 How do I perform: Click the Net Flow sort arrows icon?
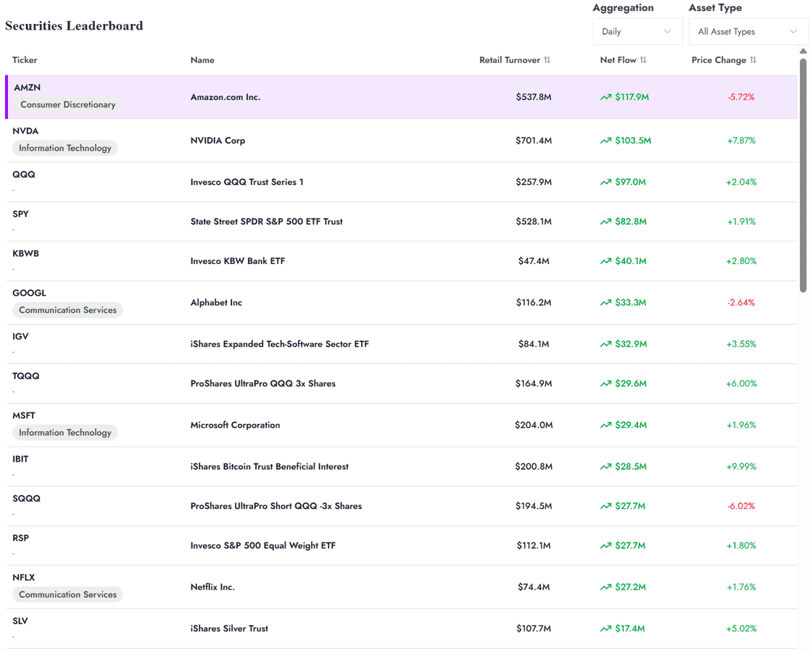point(643,60)
